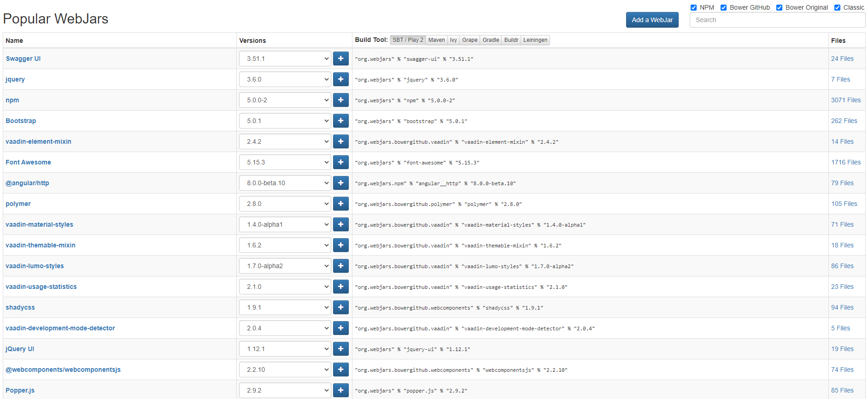868x399 pixels.
Task: Click the plus button in Popper.js row
Action: (x=340, y=390)
